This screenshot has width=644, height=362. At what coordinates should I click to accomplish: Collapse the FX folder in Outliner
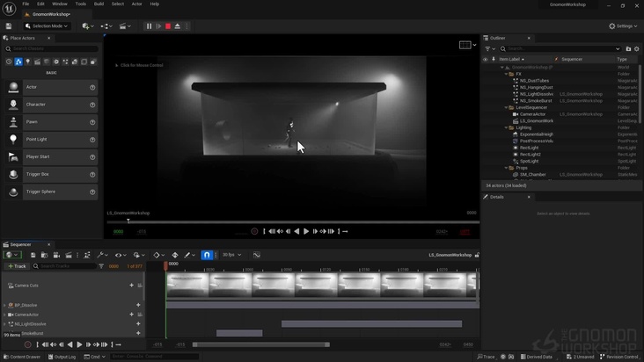pos(507,74)
